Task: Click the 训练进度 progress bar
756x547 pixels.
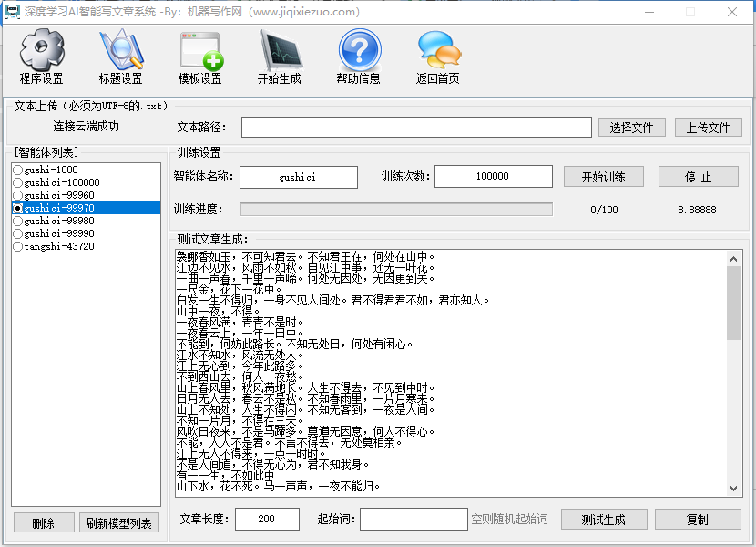Action: point(396,210)
